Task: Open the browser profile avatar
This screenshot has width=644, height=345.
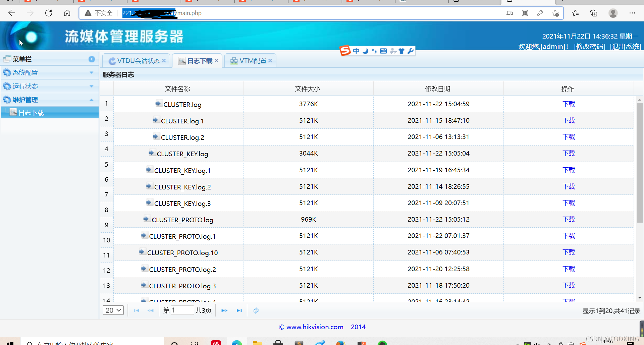Action: [613, 13]
